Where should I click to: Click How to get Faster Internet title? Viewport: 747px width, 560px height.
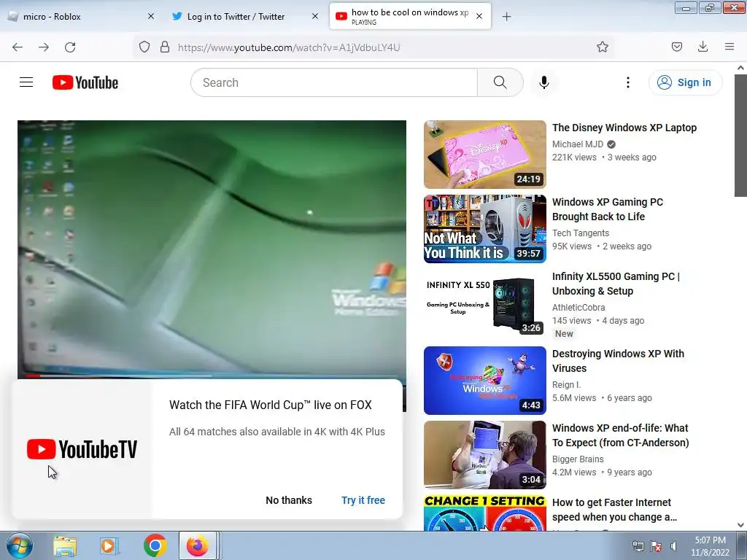[x=614, y=509]
